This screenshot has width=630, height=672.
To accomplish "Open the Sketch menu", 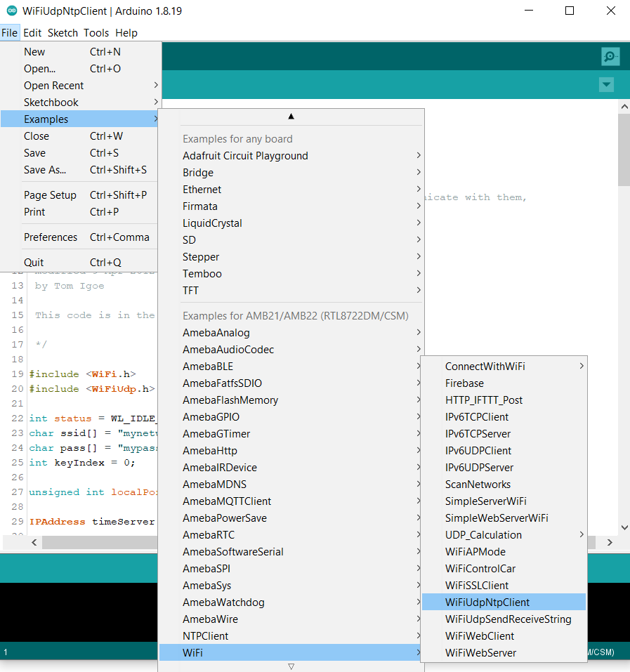I will [x=63, y=33].
